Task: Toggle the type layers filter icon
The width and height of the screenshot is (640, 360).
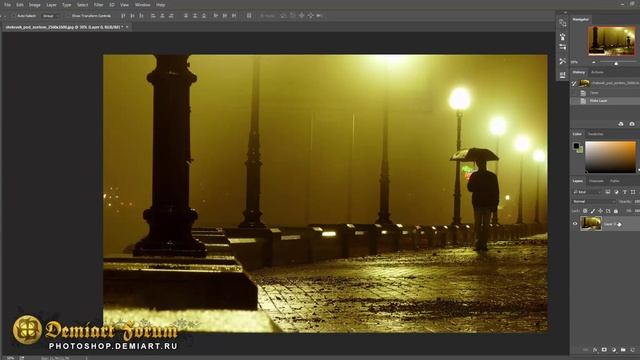Action: point(624,192)
